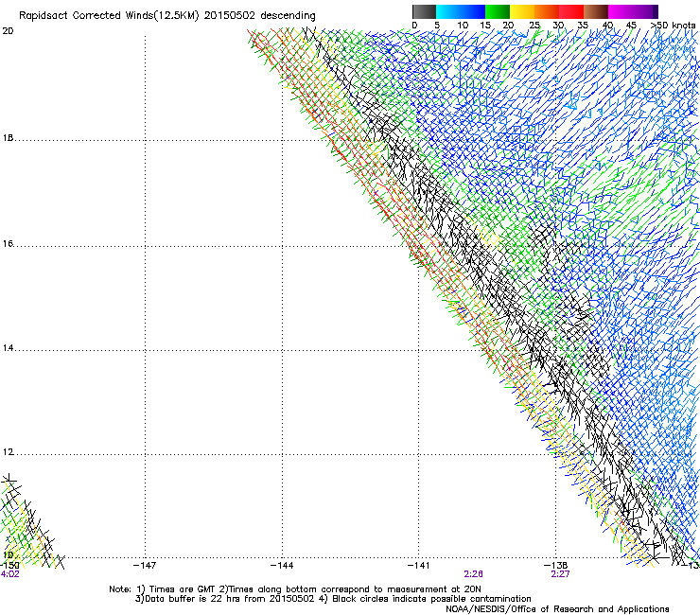
Task: Click the legend label 40
Action: click(x=607, y=26)
